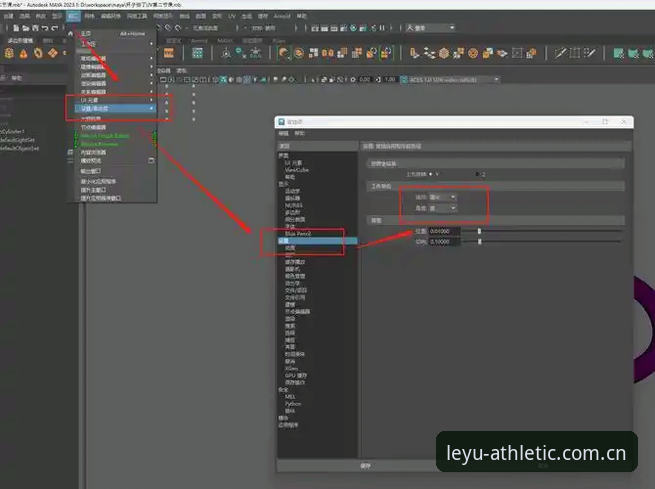
Task: Expand the UI 元素 submenu arrow
Action: (151, 100)
